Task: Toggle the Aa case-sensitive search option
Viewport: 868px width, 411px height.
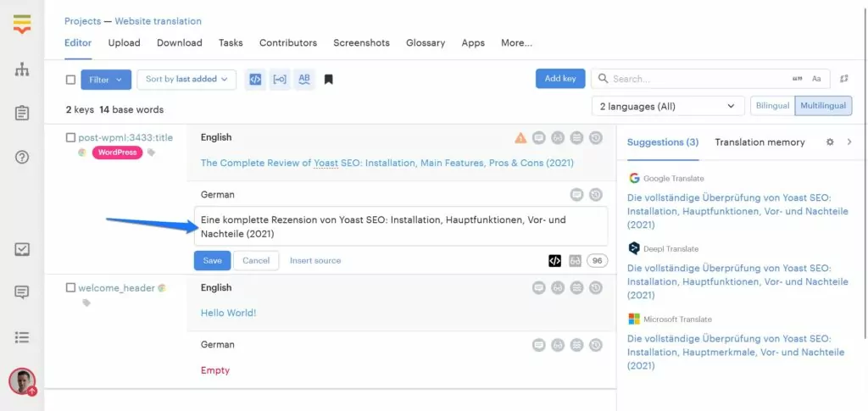Action: 816,79
